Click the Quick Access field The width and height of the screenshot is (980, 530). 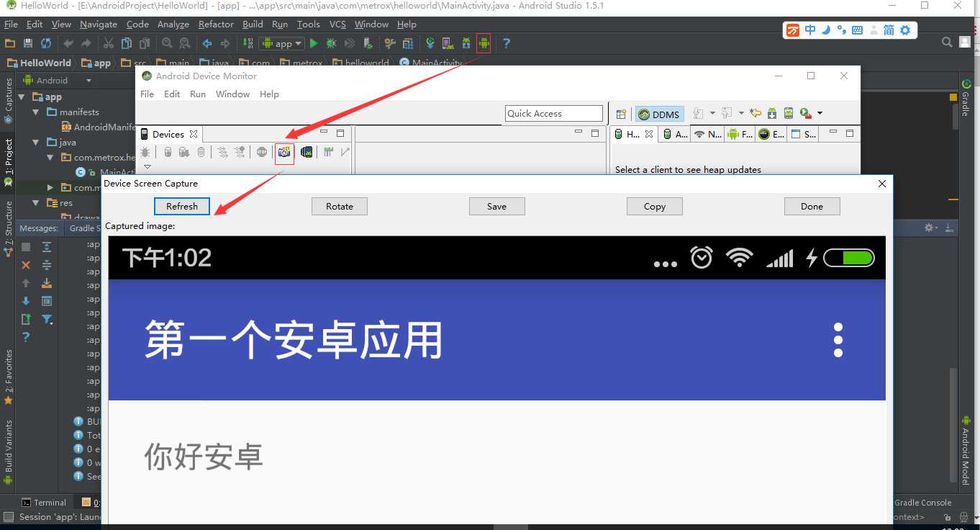tap(554, 114)
